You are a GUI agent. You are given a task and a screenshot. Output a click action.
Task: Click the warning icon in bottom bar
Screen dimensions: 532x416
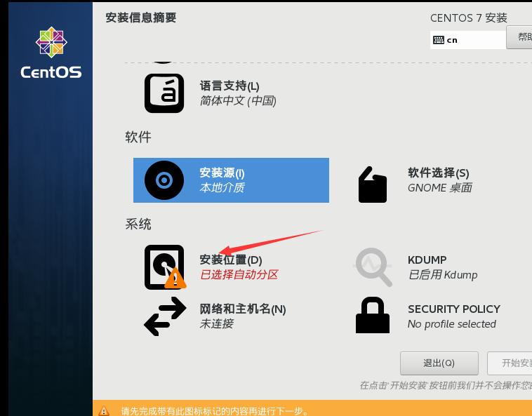point(104,410)
